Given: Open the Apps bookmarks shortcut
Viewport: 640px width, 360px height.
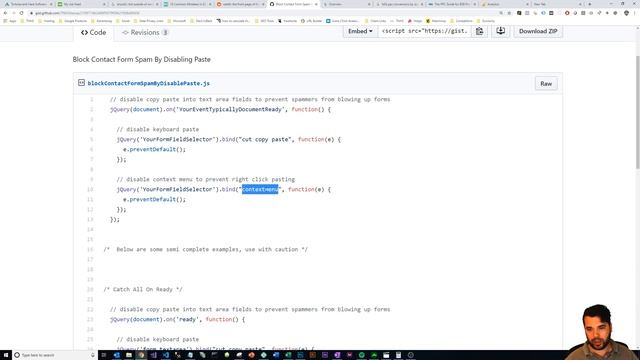Looking at the screenshot, I should (9, 21).
